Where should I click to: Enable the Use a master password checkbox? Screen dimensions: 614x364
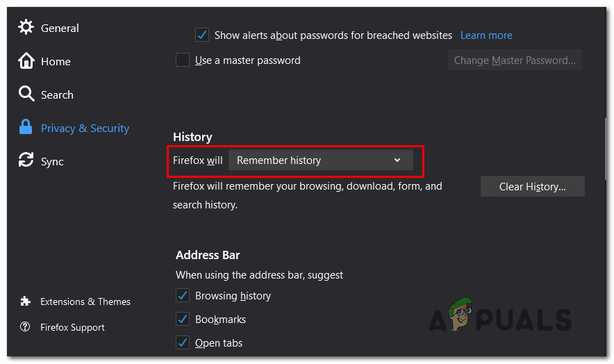click(x=183, y=60)
